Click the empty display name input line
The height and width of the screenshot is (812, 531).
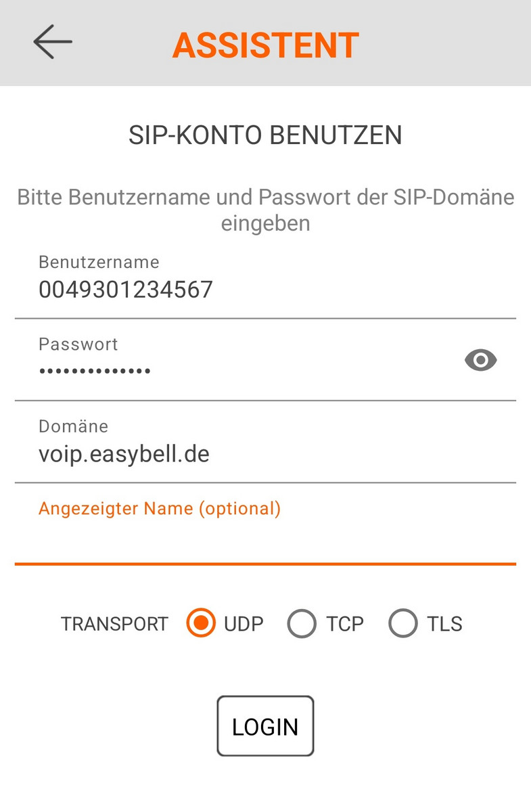(265, 541)
